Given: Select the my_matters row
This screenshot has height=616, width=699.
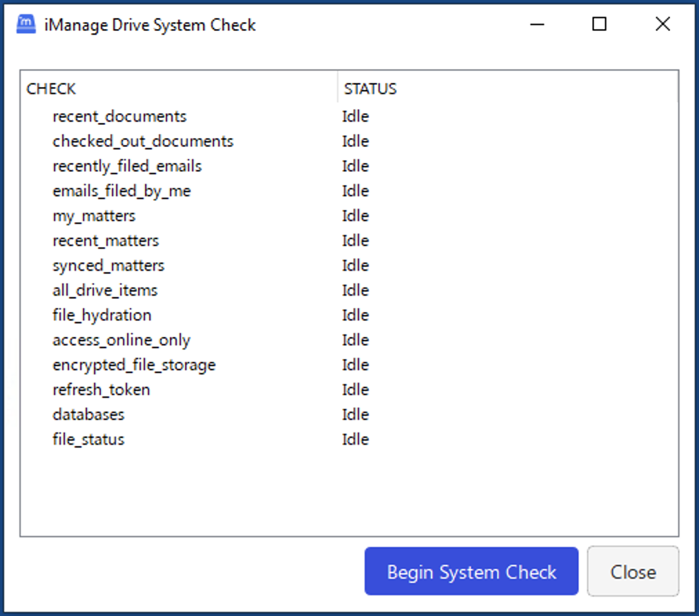Looking at the screenshot, I should [x=94, y=215].
